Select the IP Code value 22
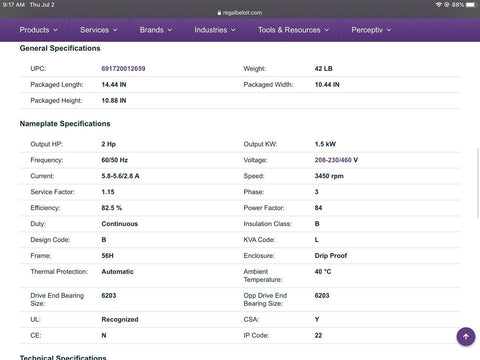The width and height of the screenshot is (480, 360). [x=318, y=335]
